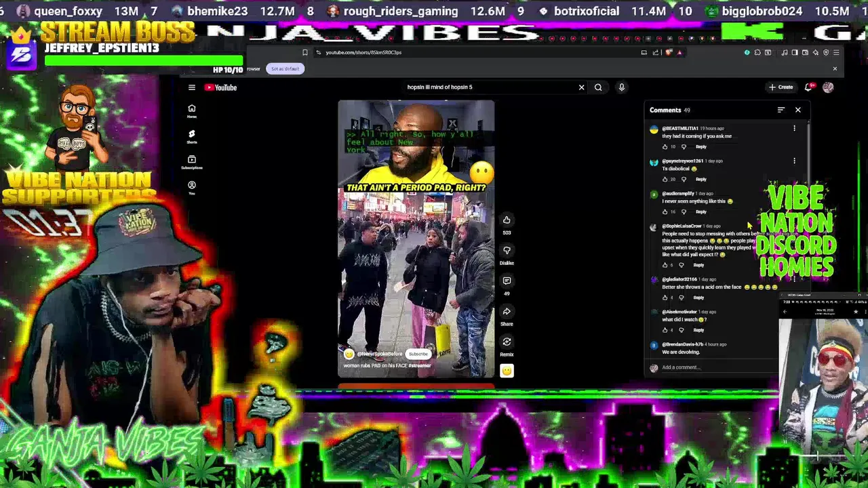Screen dimensions: 868x488
Task: Like the 'what did I watch' comment
Action: 665,330
